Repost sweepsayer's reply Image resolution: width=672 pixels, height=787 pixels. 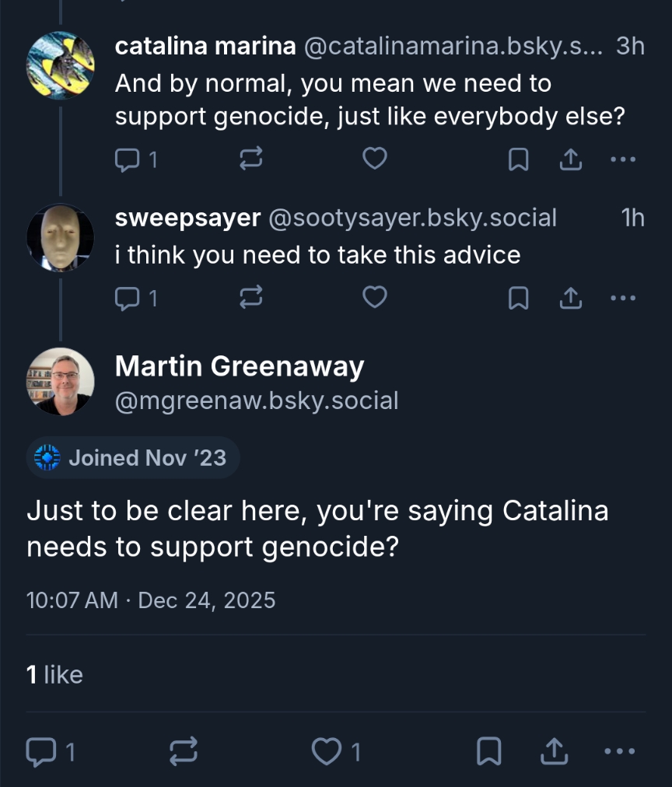coord(250,297)
